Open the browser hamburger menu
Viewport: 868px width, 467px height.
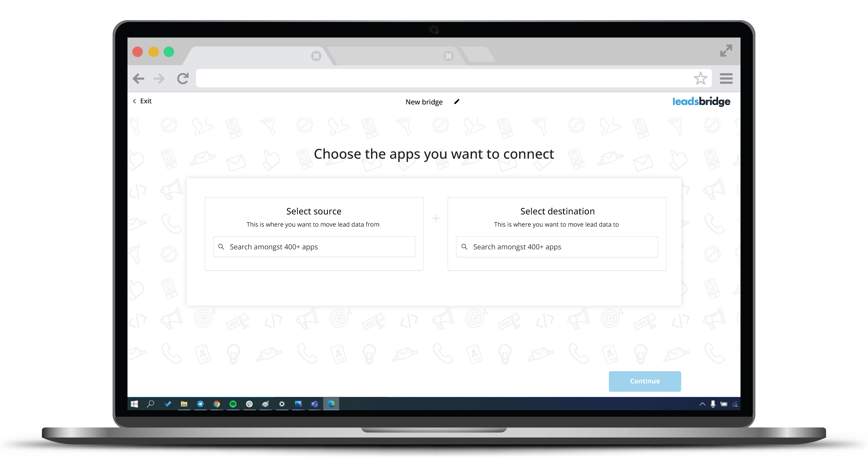726,78
